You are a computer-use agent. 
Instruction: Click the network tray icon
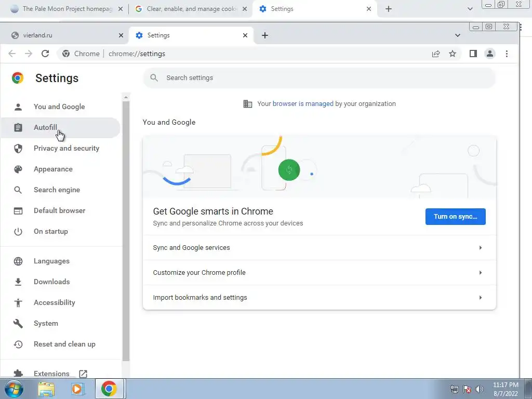pyautogui.click(x=454, y=389)
